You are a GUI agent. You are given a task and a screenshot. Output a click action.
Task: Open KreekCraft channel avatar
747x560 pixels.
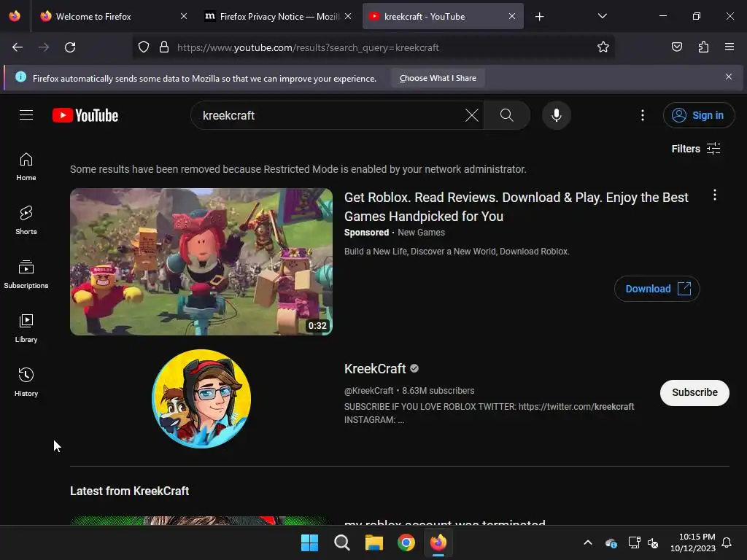201,399
